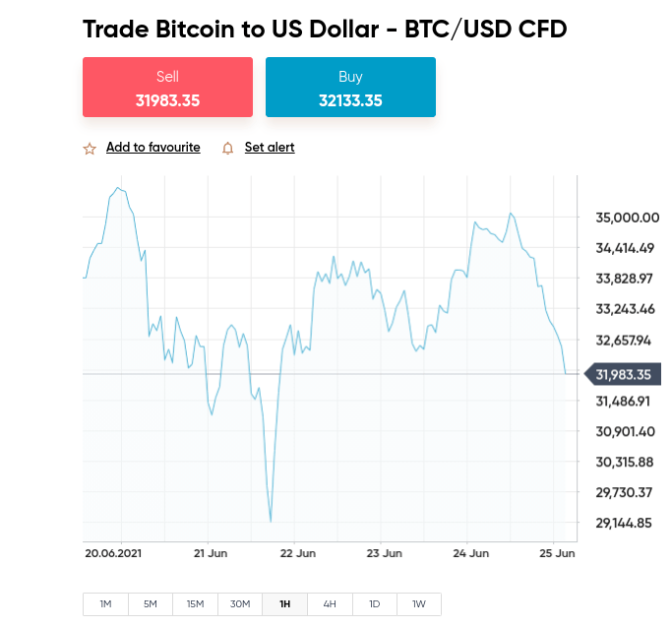Select the 5M timeframe tab
Screen dimensions: 672x628
point(151,604)
